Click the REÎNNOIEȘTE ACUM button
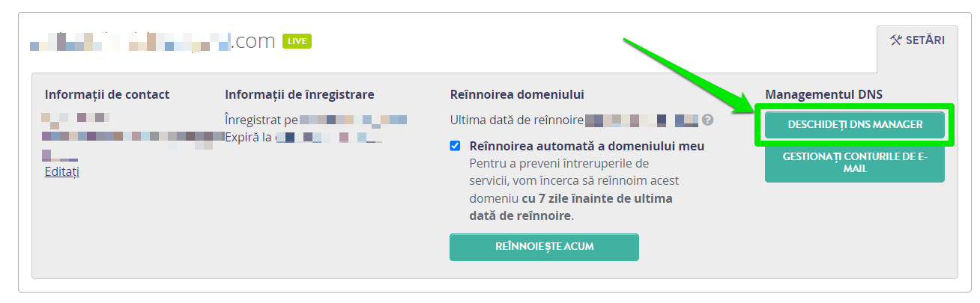980x303 pixels. click(544, 247)
